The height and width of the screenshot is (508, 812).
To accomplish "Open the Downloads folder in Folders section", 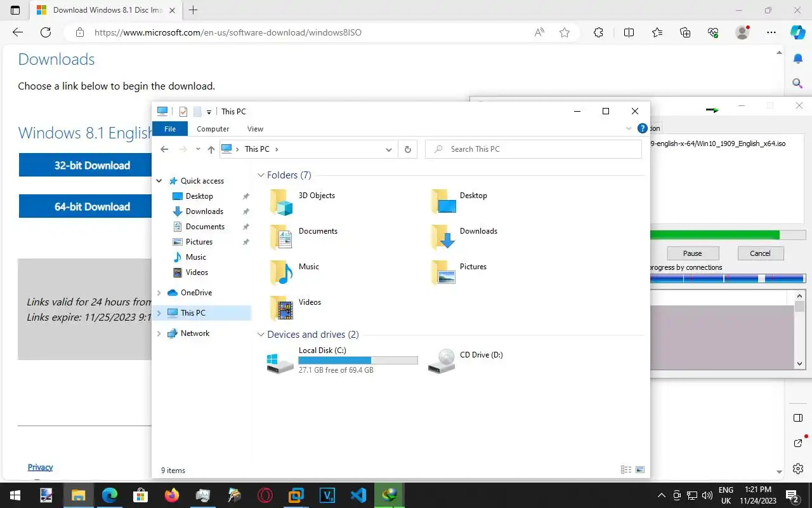I will 464,237.
